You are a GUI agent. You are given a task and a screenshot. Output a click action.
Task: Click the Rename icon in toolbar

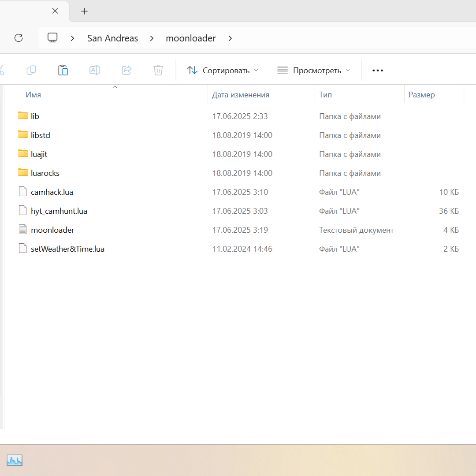pos(95,70)
